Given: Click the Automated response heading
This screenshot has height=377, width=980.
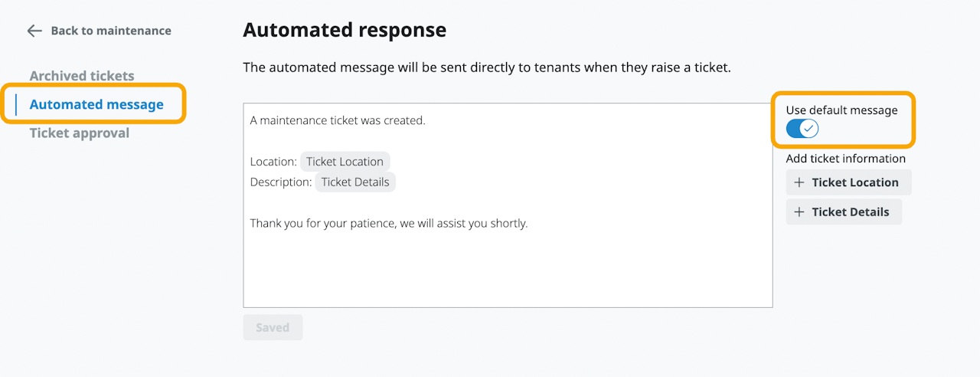Looking at the screenshot, I should (345, 30).
